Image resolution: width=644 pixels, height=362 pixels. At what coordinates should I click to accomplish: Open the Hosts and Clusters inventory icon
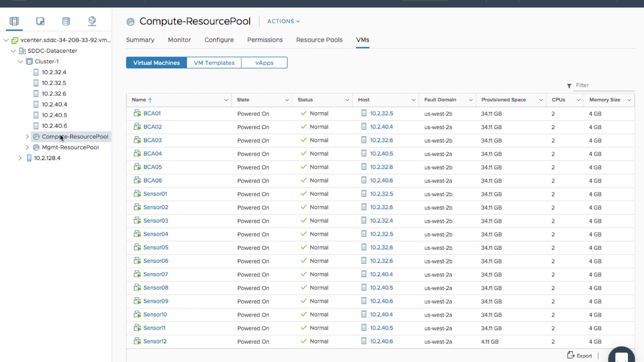[x=14, y=21]
